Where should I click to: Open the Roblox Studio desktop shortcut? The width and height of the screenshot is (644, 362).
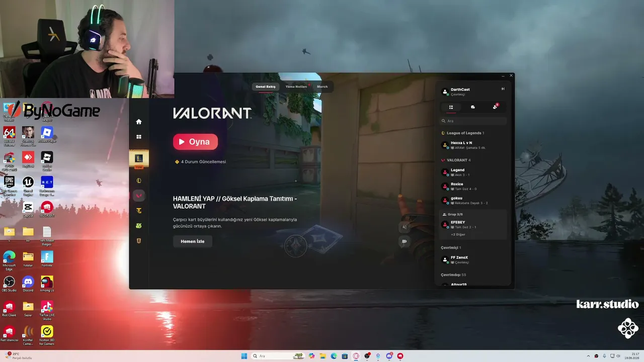[47, 161]
